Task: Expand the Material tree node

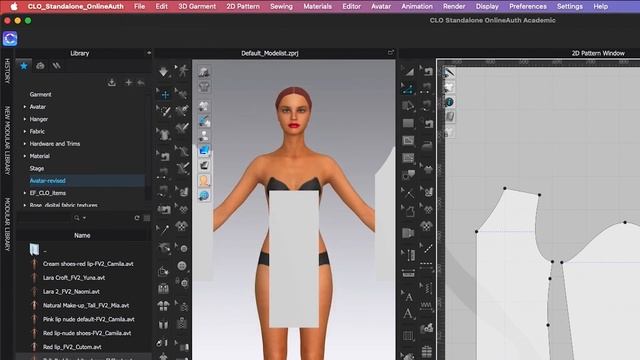Action: 25,156
